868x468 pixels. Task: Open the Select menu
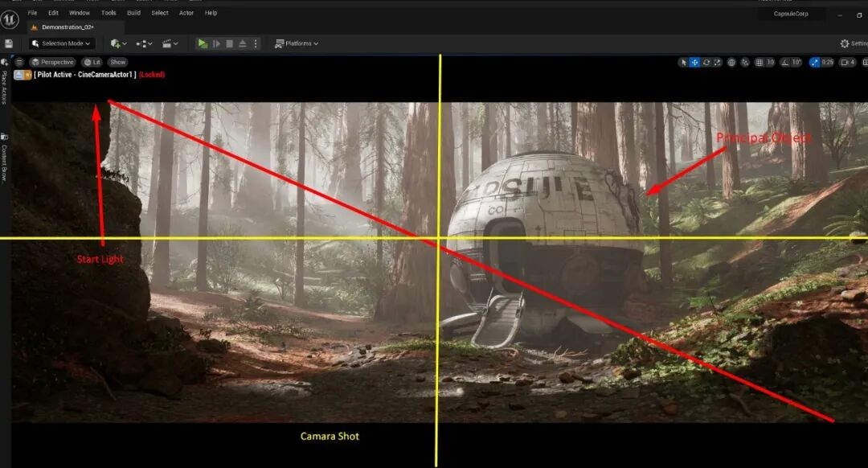click(160, 13)
